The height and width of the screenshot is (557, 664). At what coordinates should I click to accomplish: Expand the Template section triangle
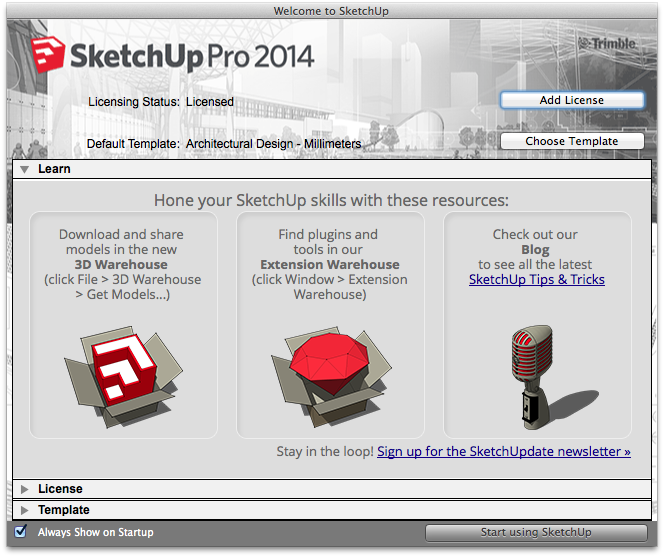tap(25, 510)
